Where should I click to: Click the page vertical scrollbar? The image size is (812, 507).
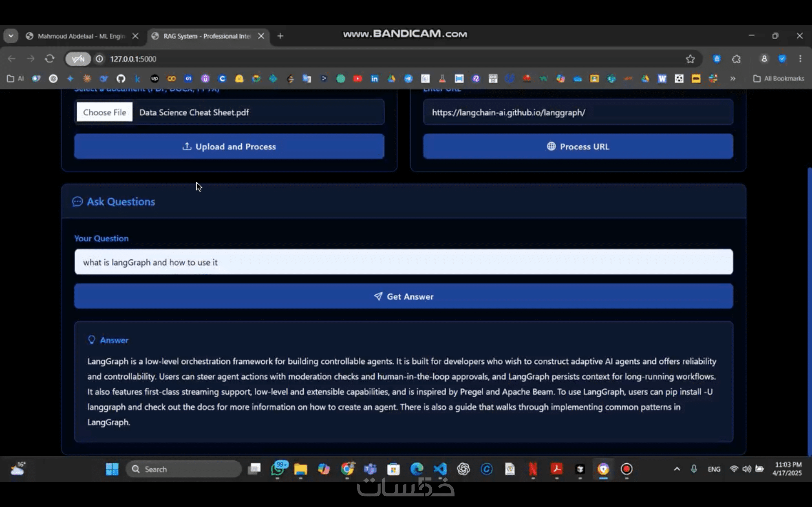pos(809,312)
